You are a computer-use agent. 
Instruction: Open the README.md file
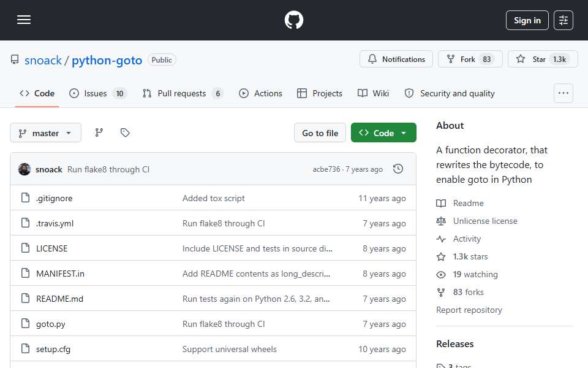(x=59, y=299)
